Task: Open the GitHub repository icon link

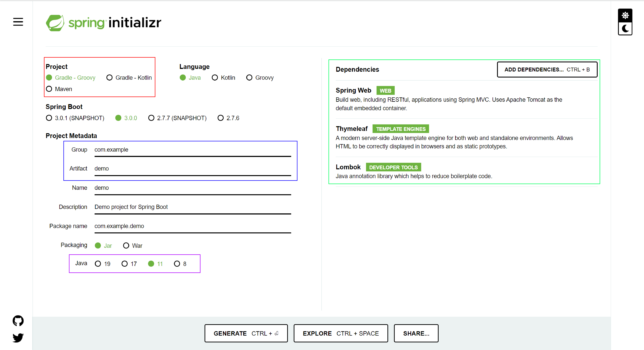Action: point(18,320)
